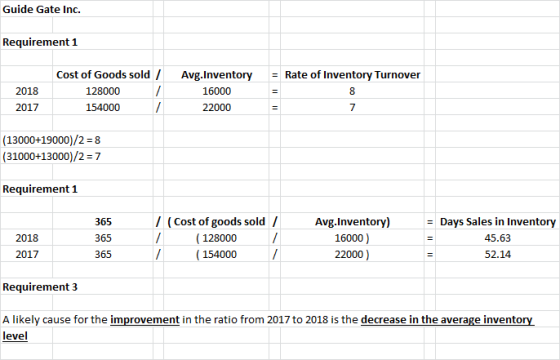Select turnover result cell showing 7
Image resolution: width=560 pixels, height=360 pixels.
click(x=352, y=108)
